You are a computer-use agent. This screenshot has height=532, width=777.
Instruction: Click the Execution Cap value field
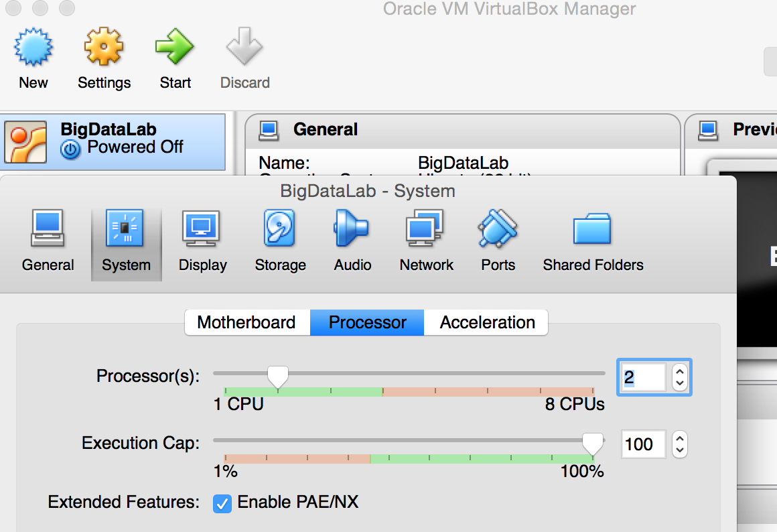643,444
